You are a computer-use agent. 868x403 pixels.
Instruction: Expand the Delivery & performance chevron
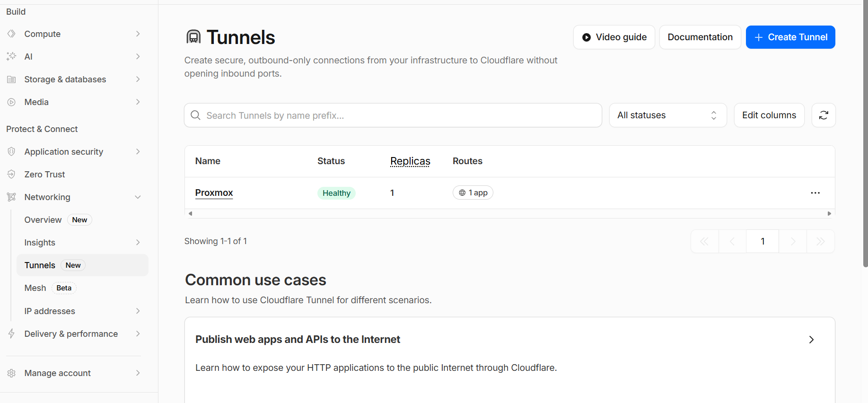[x=138, y=334]
